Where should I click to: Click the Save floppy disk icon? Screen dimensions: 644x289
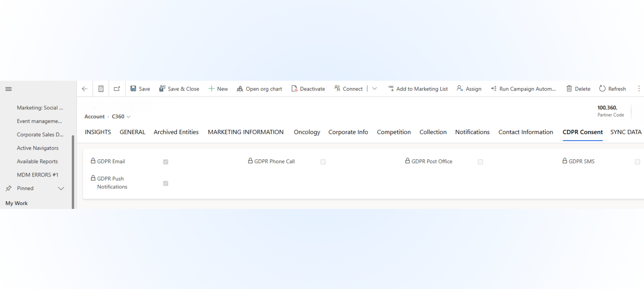[x=133, y=89]
